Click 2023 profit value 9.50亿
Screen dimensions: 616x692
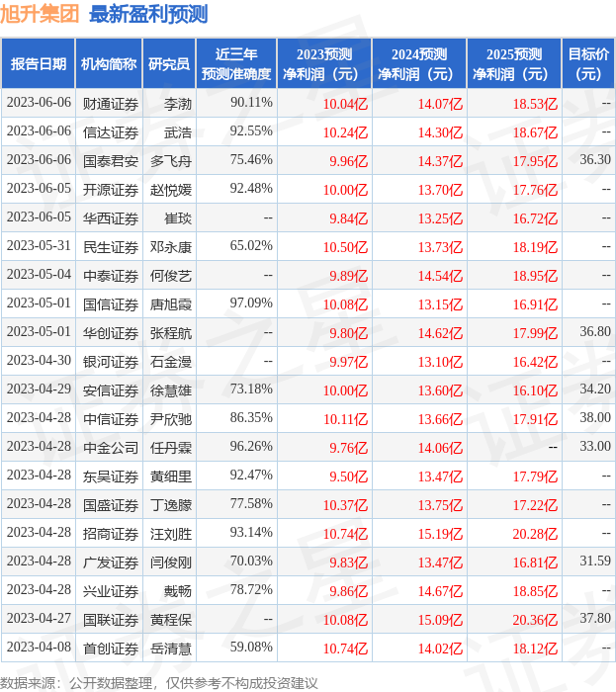(349, 477)
